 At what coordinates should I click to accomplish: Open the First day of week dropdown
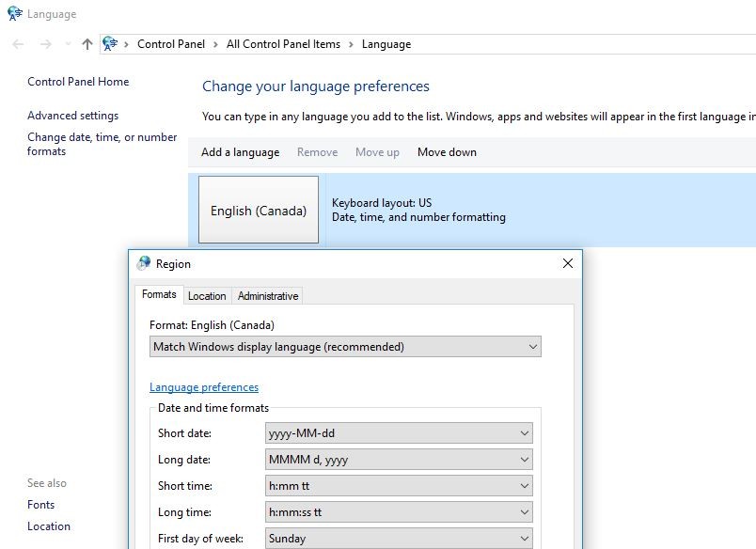point(400,539)
